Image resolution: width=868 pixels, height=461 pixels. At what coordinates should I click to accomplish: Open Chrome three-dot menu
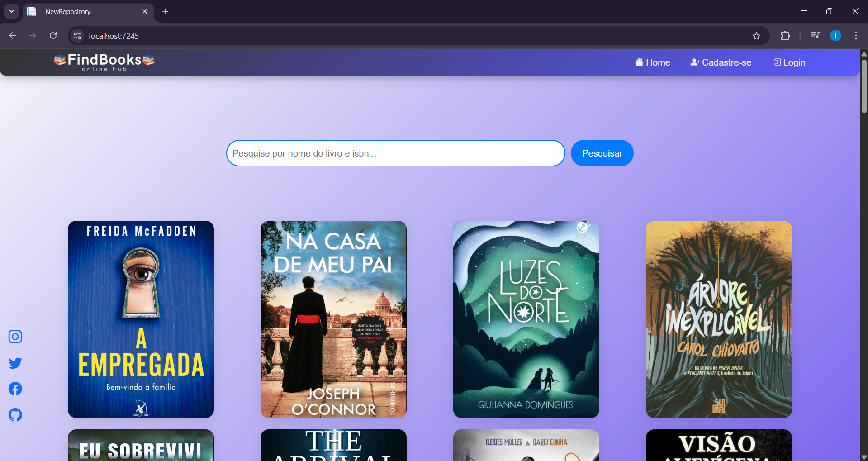tap(856, 36)
